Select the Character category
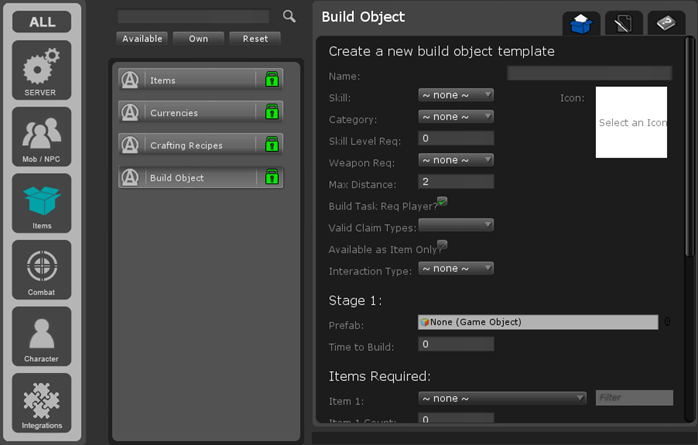Screen dimensions: 698x445 pyautogui.click(x=41, y=335)
